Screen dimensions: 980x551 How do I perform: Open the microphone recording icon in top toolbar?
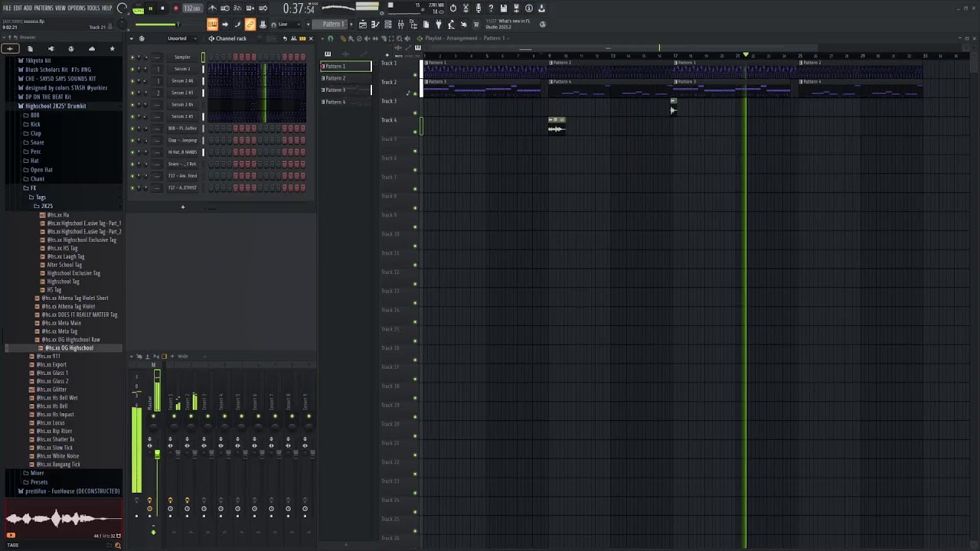(x=479, y=8)
